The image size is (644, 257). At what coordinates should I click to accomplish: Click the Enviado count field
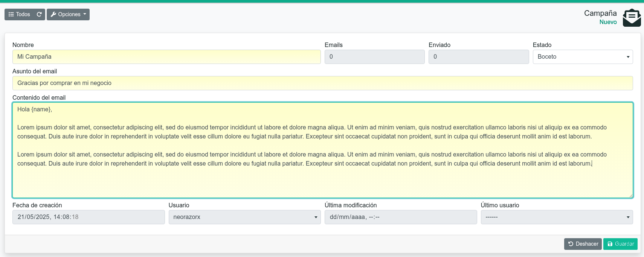click(479, 57)
